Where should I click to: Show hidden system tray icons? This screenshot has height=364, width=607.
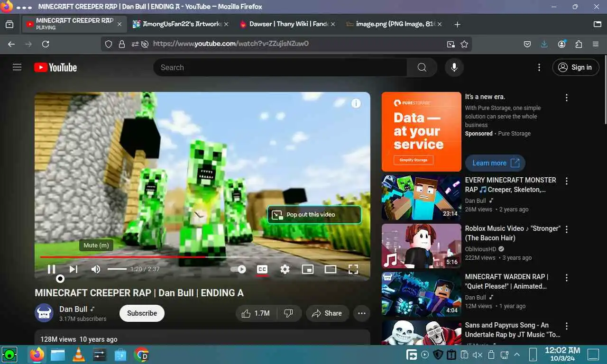coord(517,355)
